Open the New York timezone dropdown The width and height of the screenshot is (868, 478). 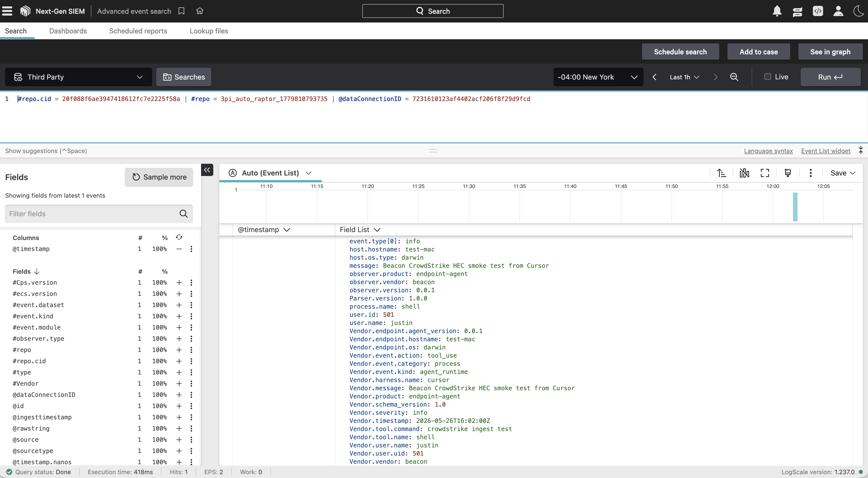click(x=598, y=77)
